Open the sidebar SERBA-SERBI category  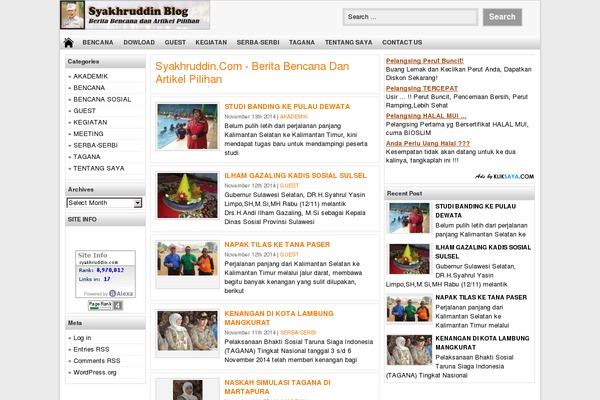[96, 145]
